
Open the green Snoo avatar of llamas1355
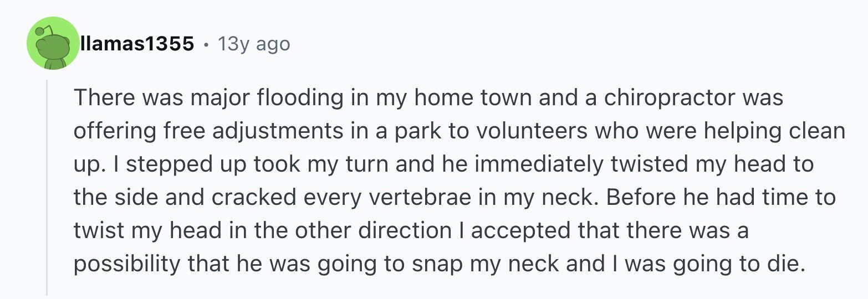pos(53,43)
